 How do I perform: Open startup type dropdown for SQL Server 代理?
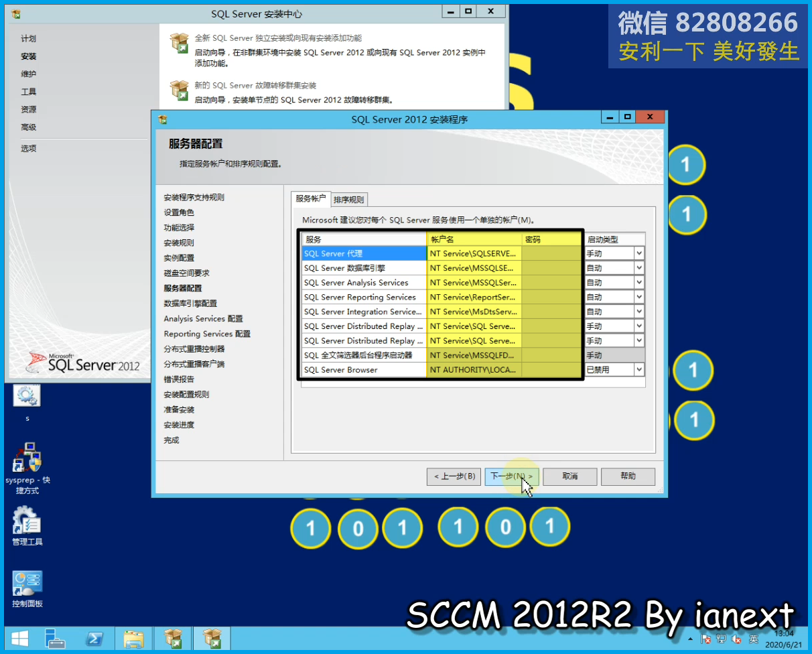pyautogui.click(x=638, y=253)
